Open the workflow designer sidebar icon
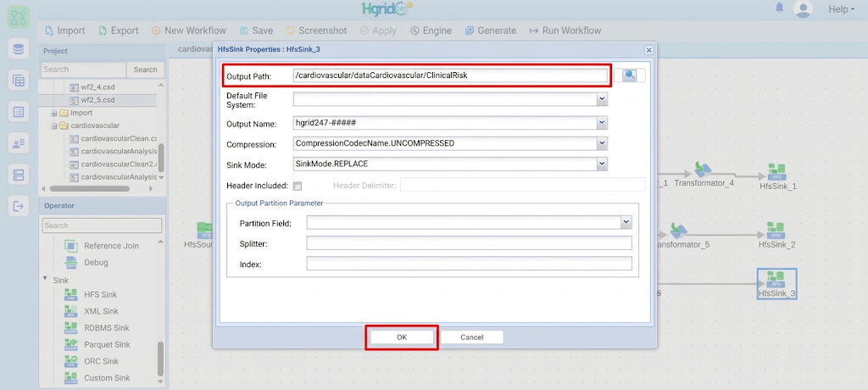The height and width of the screenshot is (390, 868). 19,17
